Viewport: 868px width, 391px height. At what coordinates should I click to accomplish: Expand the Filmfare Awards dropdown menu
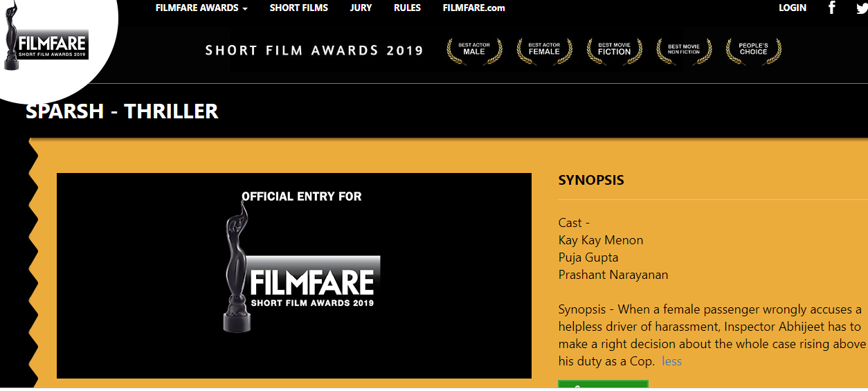tap(201, 8)
